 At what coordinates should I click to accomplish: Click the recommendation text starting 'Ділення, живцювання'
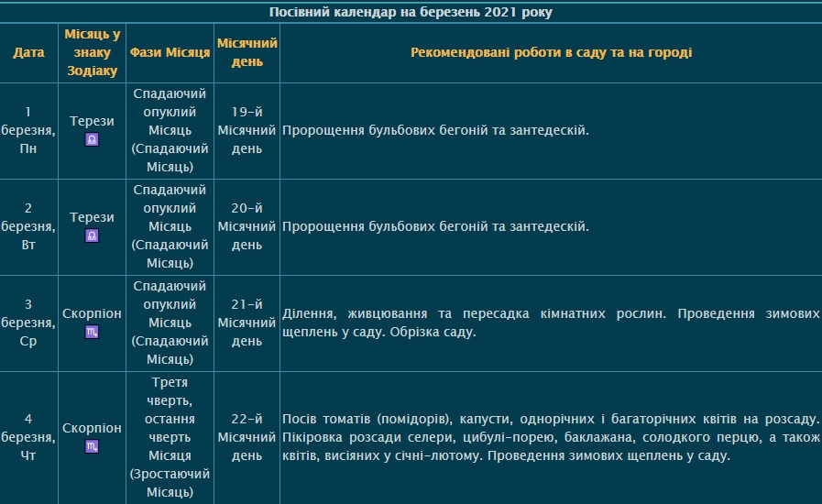tap(551, 323)
